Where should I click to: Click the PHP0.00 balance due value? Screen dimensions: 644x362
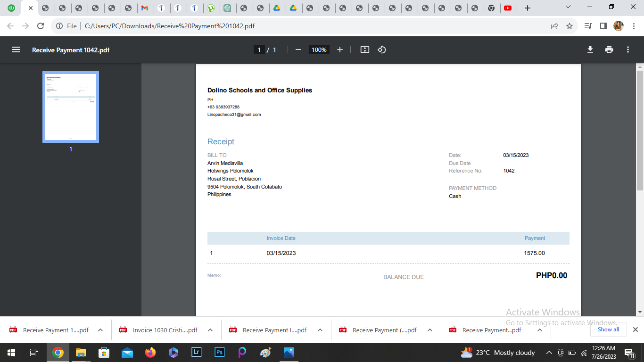click(x=552, y=275)
